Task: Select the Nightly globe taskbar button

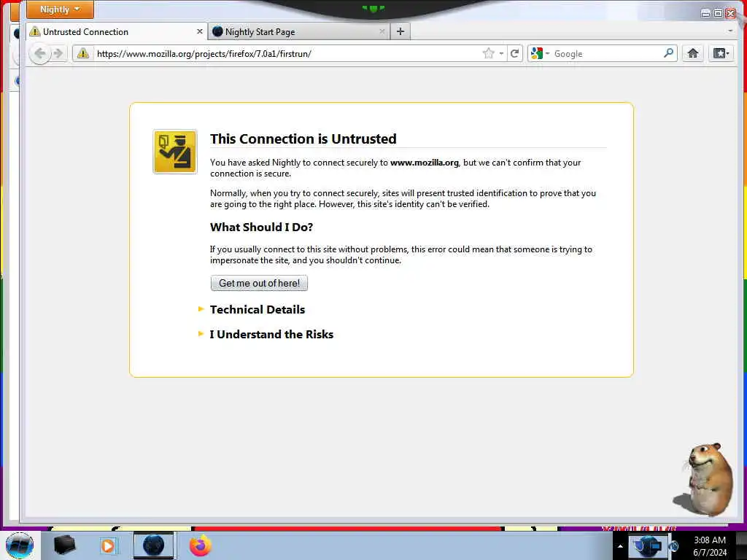Action: [153, 545]
